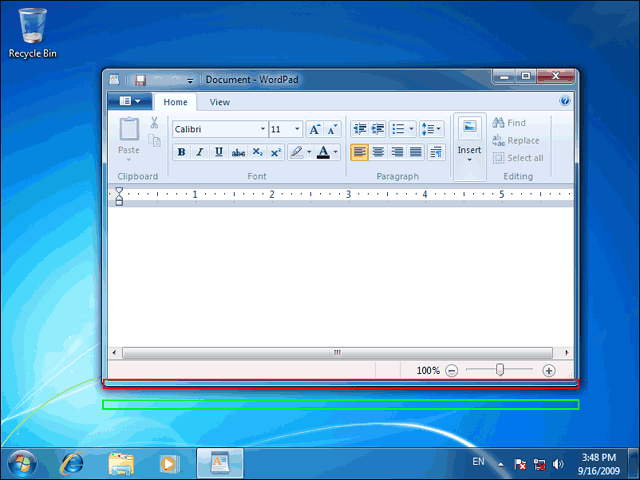Click the EN language indicator
The image size is (640, 480).
(x=478, y=462)
